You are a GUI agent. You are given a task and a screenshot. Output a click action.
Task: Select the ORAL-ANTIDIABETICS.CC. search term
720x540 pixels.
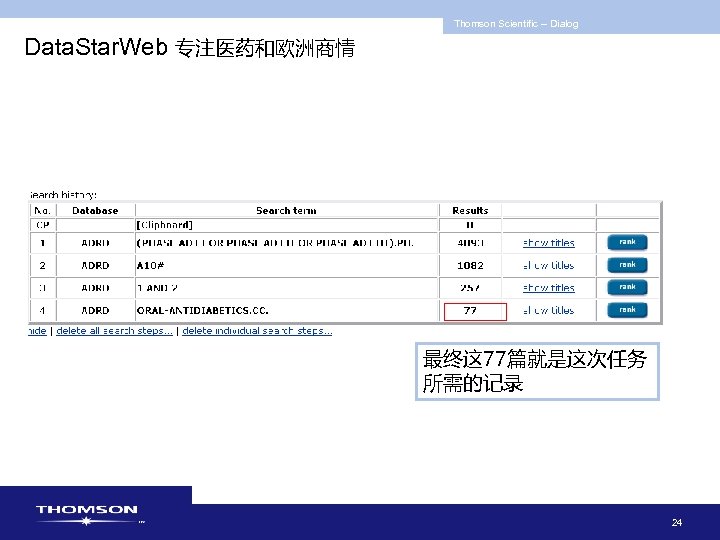[x=202, y=311]
